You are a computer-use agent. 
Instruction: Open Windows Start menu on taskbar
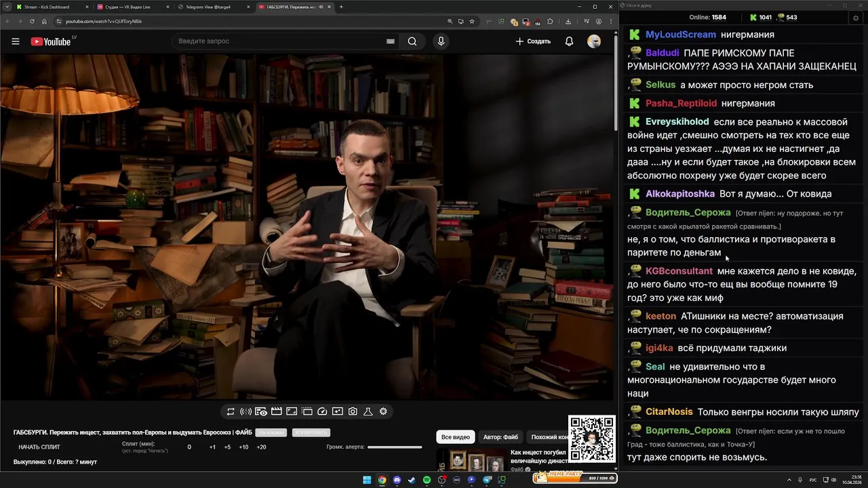tap(367, 480)
